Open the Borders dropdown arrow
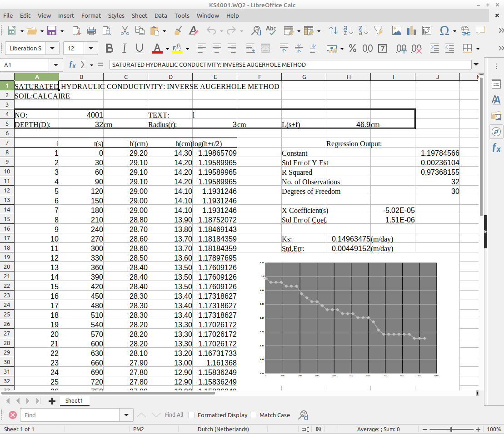The image size is (504, 434). (478, 49)
